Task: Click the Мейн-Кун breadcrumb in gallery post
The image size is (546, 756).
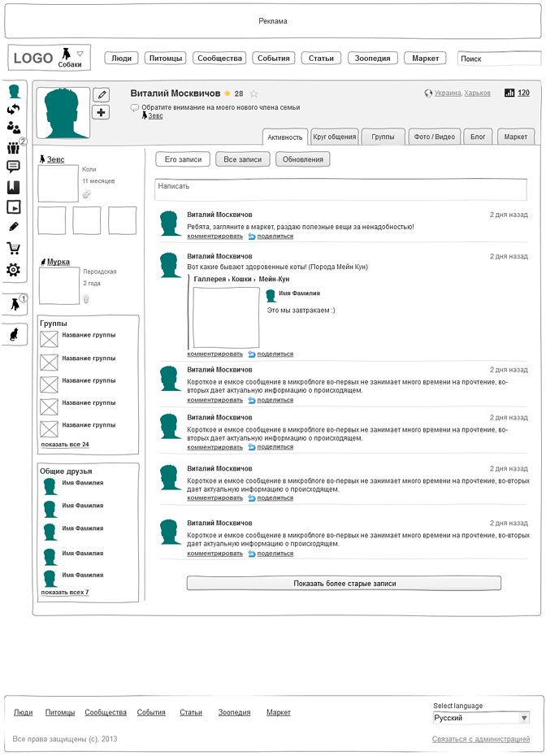Action: 274,279
